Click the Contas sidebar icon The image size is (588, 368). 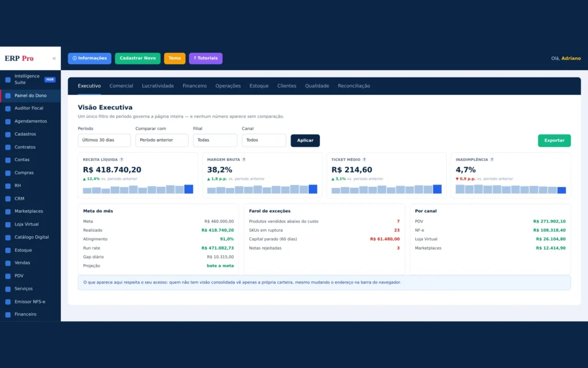[x=8, y=160]
